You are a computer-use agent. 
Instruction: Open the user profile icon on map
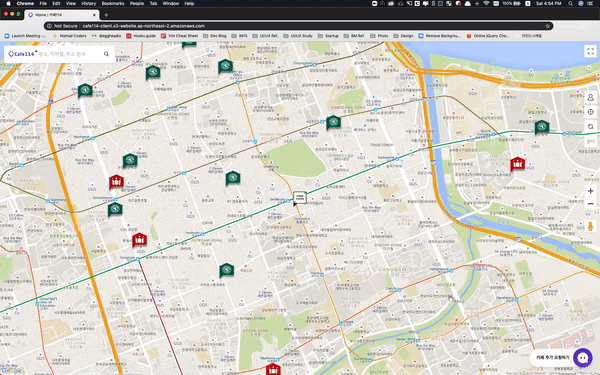pos(590,98)
